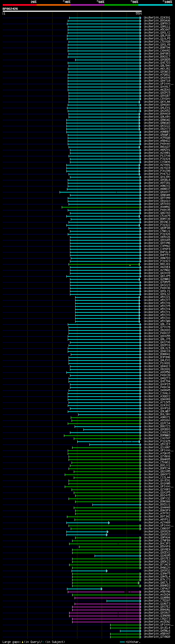
Task: Select hit label UniRef100_Q6YLN4
Action: tap(157, 102)
